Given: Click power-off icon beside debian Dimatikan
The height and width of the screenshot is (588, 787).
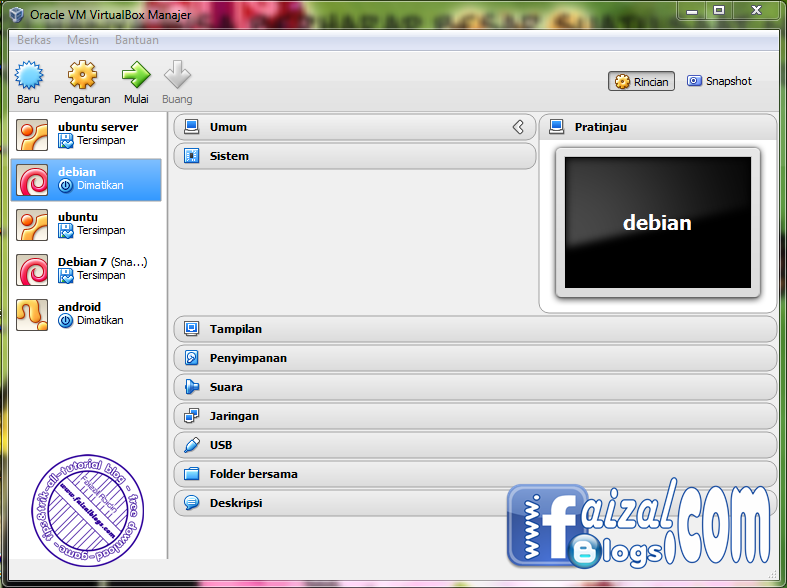Looking at the screenshot, I should point(65,186).
